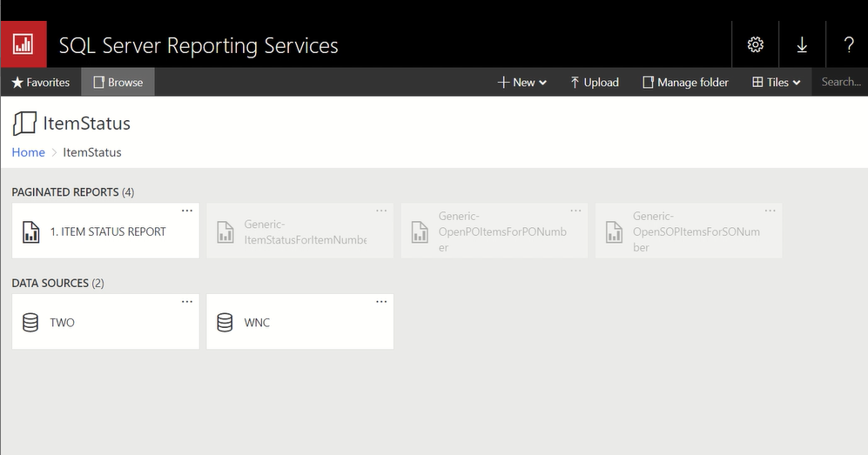Go to Home breadcrumb link

28,152
